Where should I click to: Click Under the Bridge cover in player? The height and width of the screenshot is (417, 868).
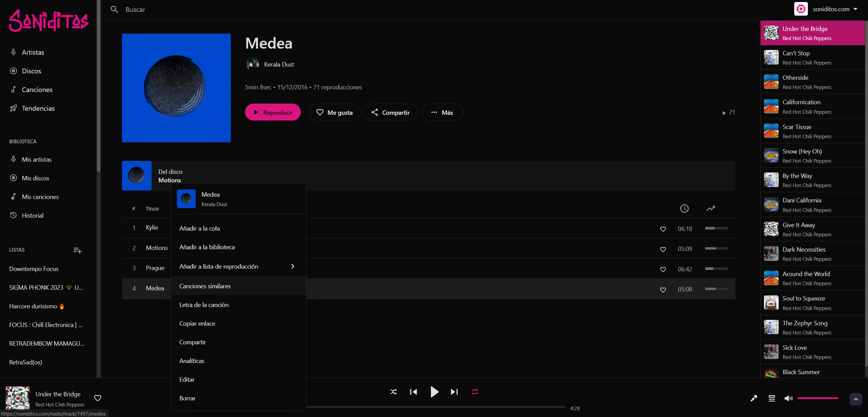pyautogui.click(x=18, y=398)
